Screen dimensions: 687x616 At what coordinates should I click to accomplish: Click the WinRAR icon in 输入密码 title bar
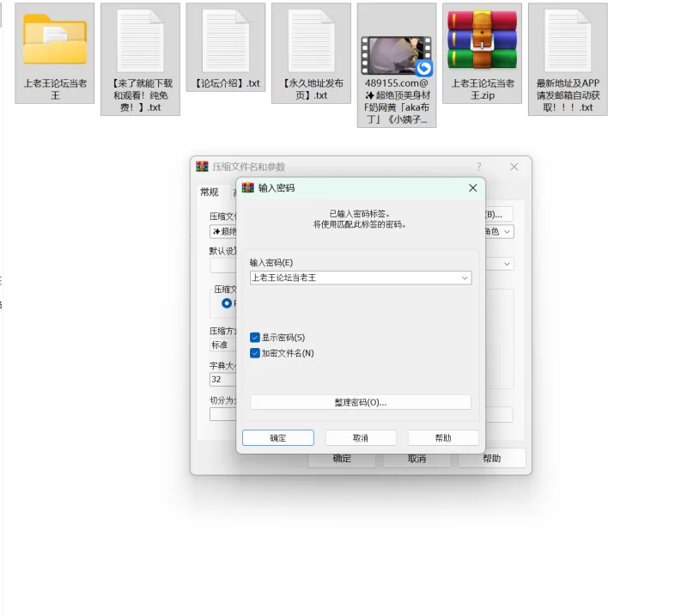248,187
